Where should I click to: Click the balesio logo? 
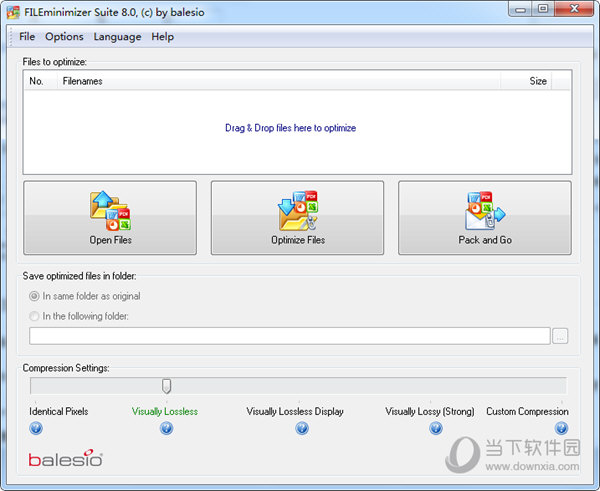(65, 458)
